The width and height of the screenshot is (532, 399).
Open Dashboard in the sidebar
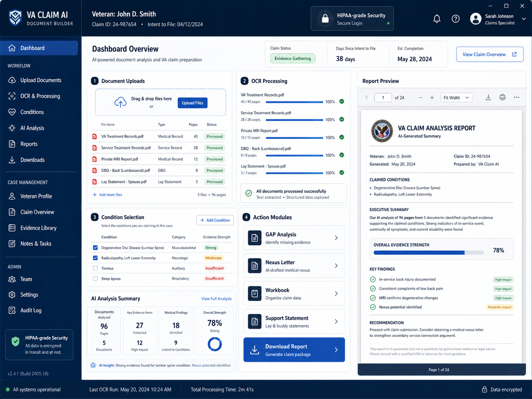point(39,48)
